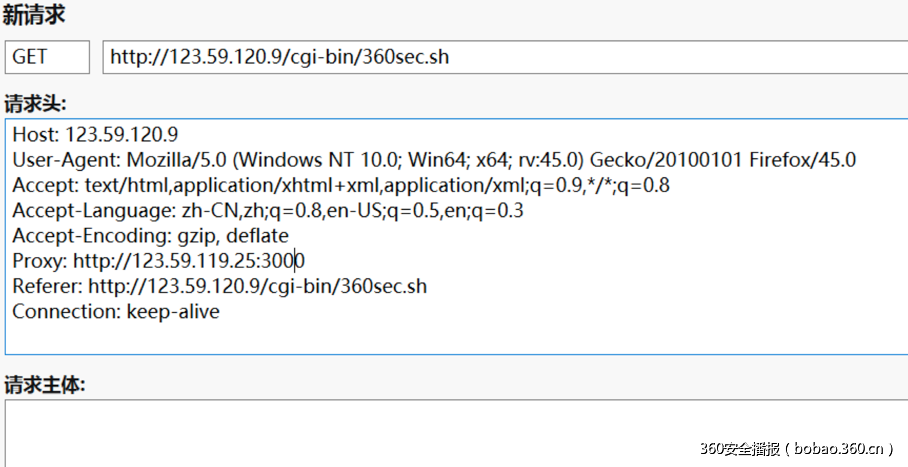Viewport: 908px width, 467px height.
Task: Click the Host header line
Action: (x=95, y=134)
